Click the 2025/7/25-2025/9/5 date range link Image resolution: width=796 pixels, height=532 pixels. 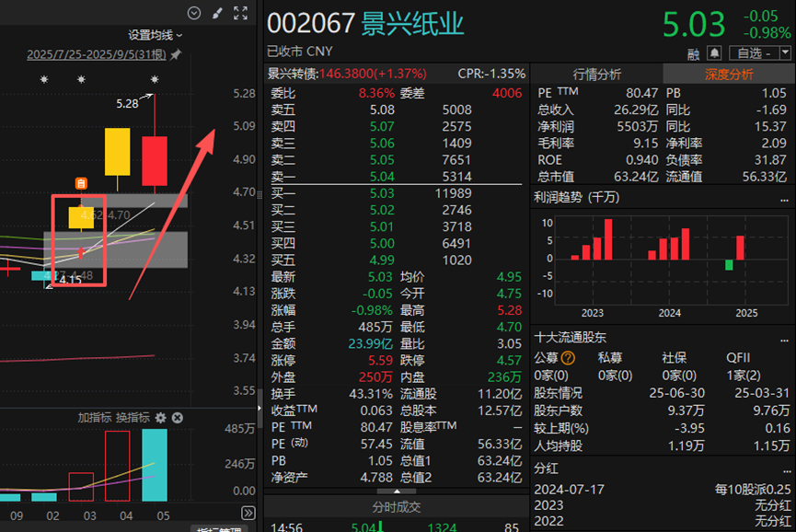click(x=97, y=54)
